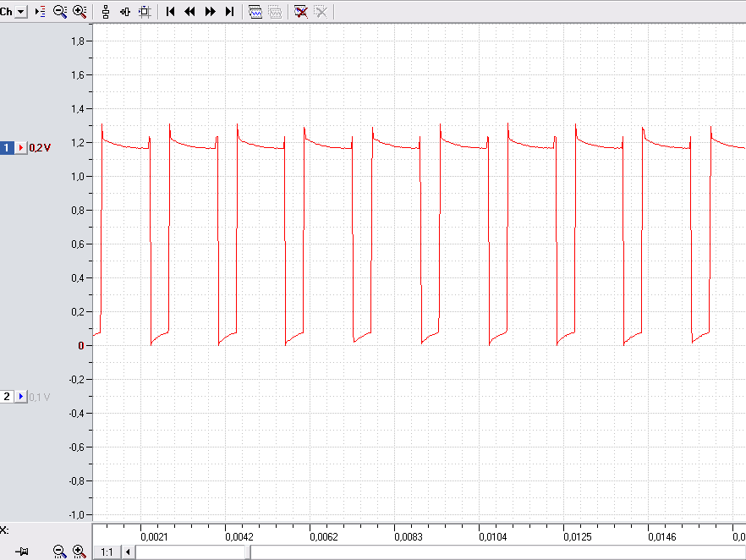Viewport: 746px width, 560px height.
Task: Click the top toolbar zoom in magnifier
Action: 80,11
